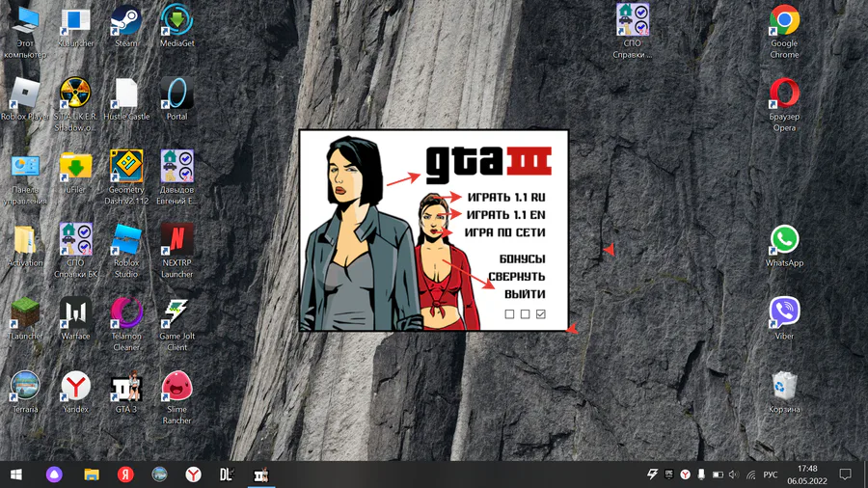Select the KLauncher desktop icon
The width and height of the screenshot is (868, 488).
click(x=76, y=26)
